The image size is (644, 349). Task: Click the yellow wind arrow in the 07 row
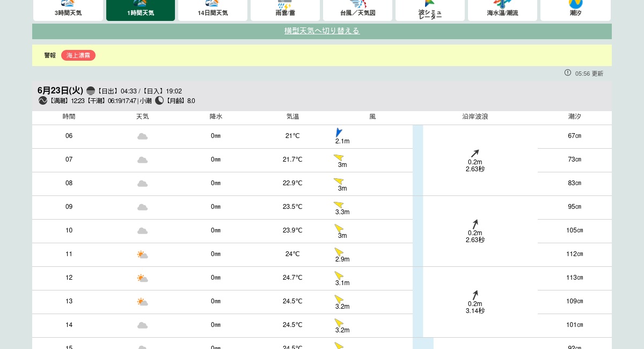pyautogui.click(x=339, y=157)
